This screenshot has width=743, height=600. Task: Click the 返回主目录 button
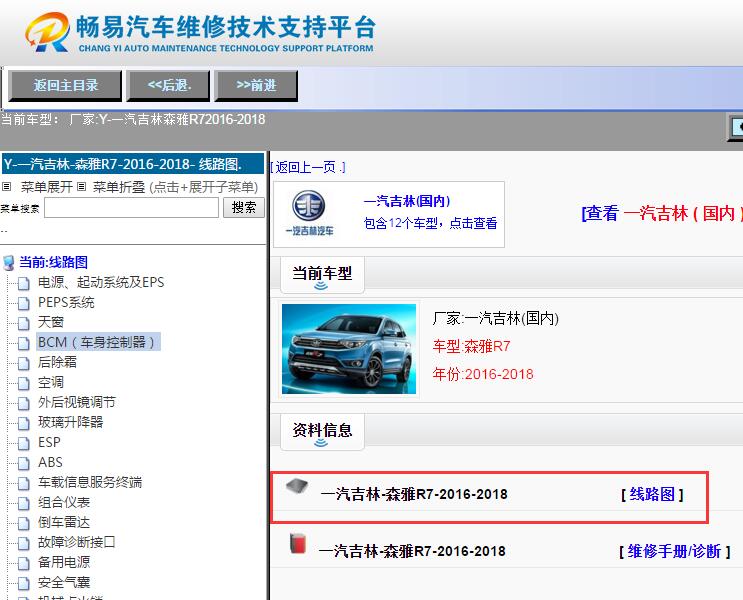65,85
